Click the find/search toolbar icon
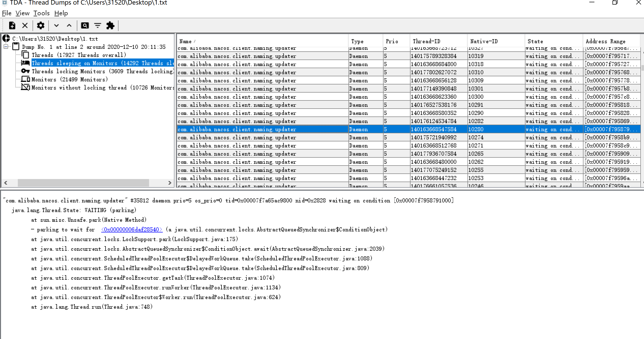 pyautogui.click(x=85, y=25)
